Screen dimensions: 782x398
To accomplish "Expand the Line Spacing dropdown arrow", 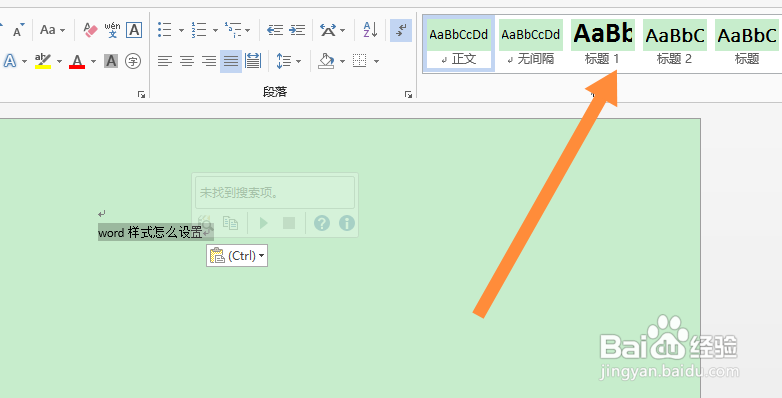I will (299, 62).
